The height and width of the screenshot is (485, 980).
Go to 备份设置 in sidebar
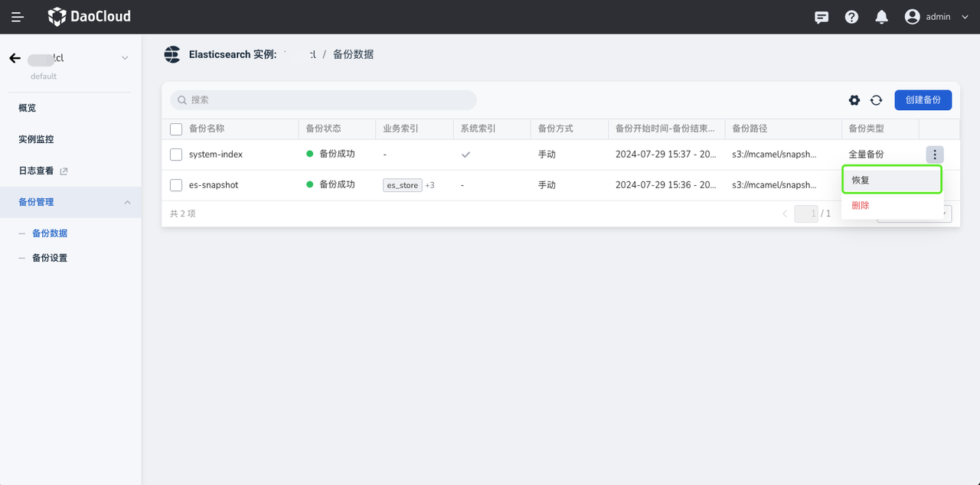(50, 258)
